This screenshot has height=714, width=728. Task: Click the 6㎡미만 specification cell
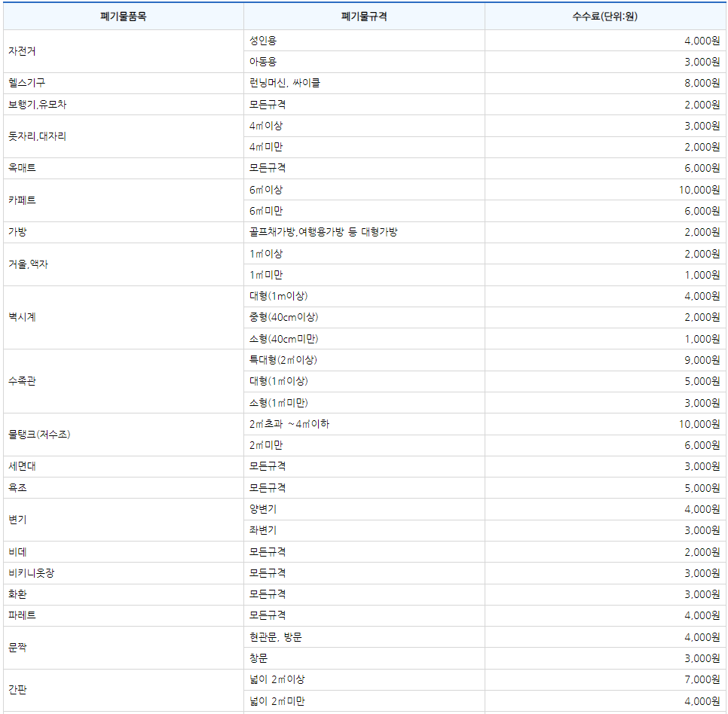[x=365, y=211]
